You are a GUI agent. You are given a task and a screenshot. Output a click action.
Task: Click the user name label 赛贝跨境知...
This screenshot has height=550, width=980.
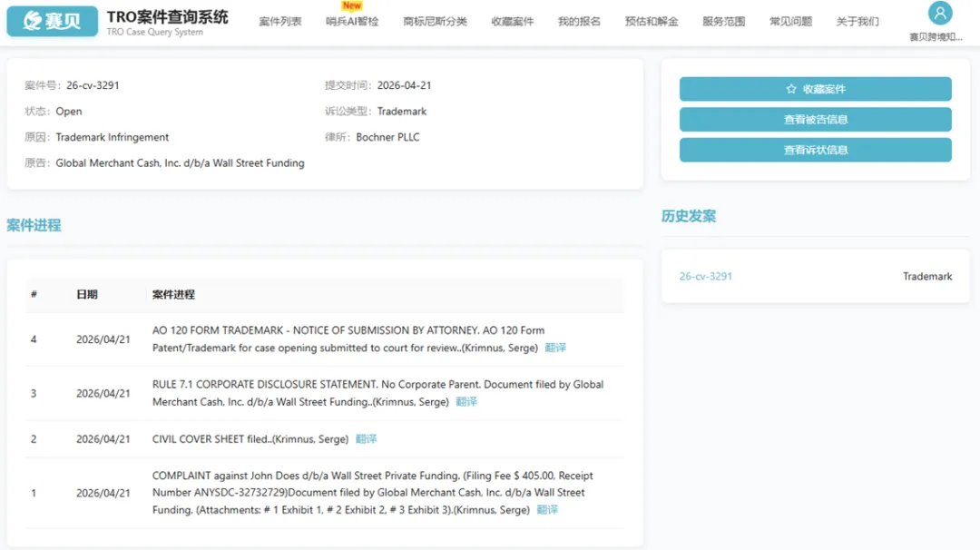point(936,37)
